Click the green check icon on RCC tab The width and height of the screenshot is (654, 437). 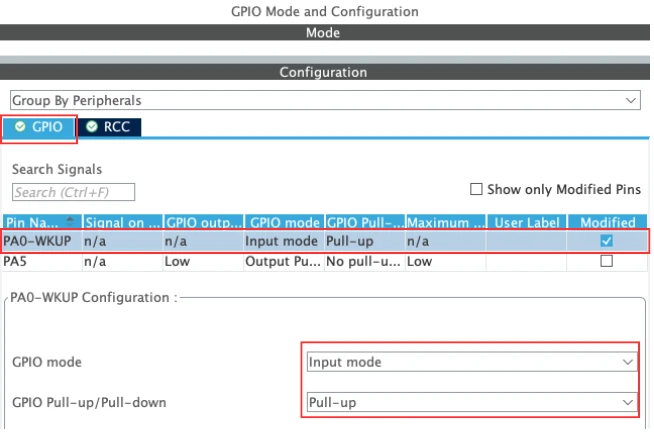93,127
